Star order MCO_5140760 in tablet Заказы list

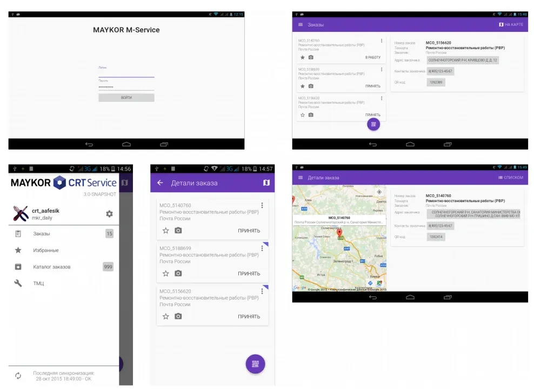pyautogui.click(x=303, y=58)
